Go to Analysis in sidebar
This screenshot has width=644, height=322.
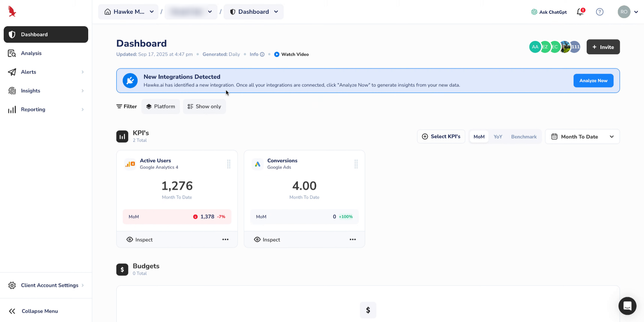(x=31, y=53)
